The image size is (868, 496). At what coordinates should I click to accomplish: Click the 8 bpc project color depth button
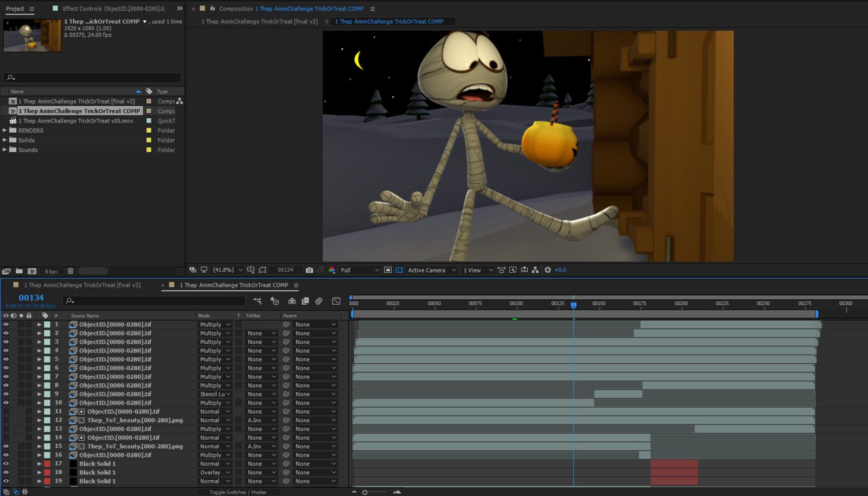click(x=50, y=271)
